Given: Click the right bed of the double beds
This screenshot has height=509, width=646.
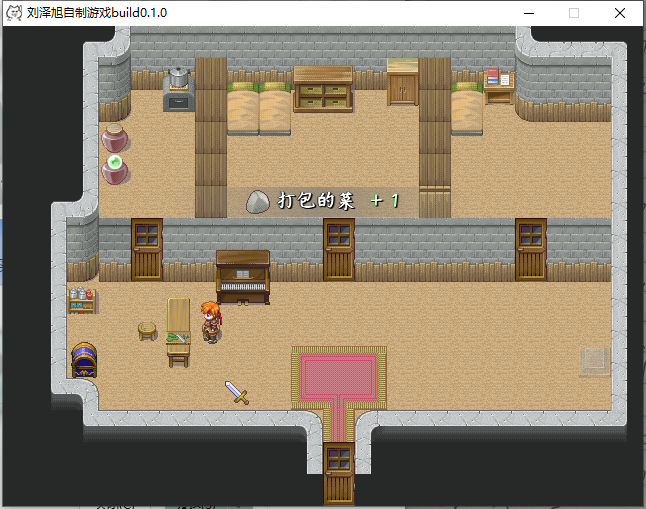Looking at the screenshot, I should point(275,109).
